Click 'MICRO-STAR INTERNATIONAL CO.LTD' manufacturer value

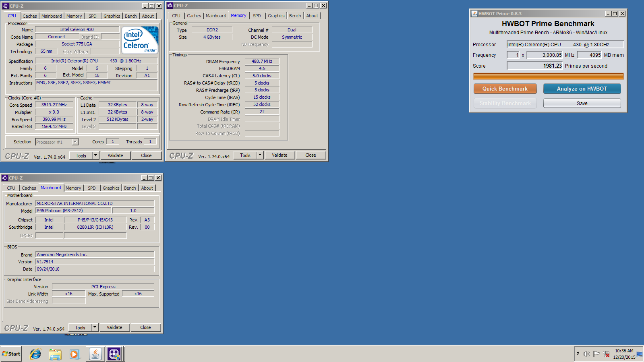click(x=95, y=203)
